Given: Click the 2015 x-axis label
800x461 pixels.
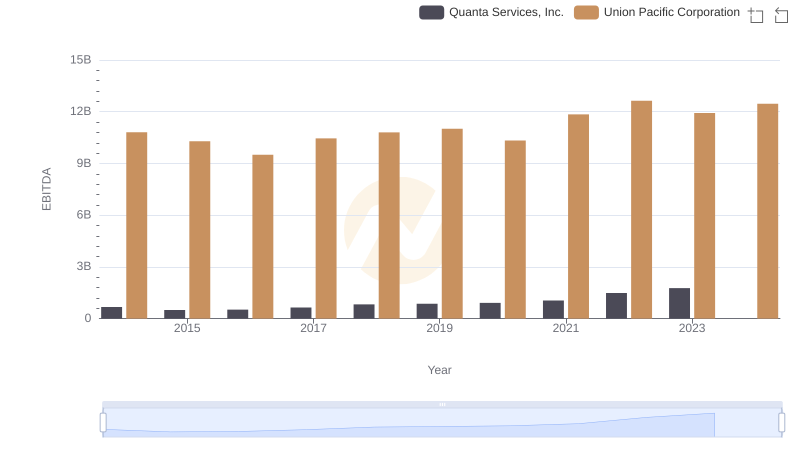Looking at the screenshot, I should coord(187,328).
